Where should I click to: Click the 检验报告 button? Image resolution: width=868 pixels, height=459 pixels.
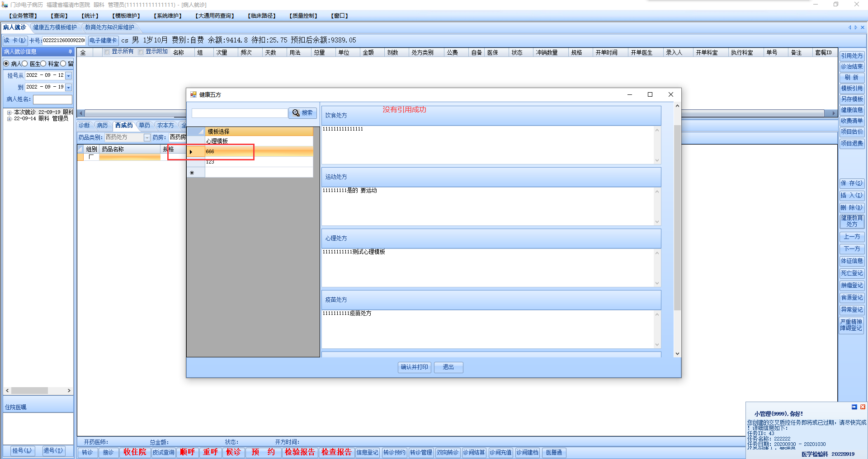click(x=300, y=452)
